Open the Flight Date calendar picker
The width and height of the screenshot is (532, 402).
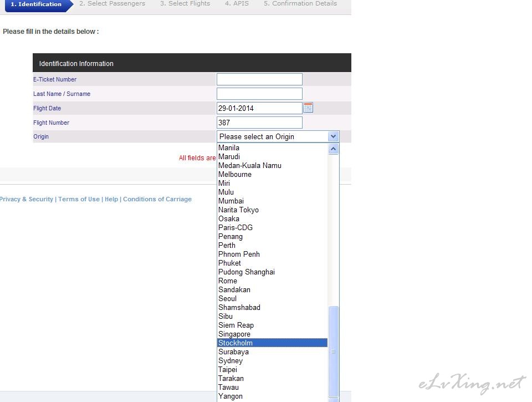pos(308,108)
